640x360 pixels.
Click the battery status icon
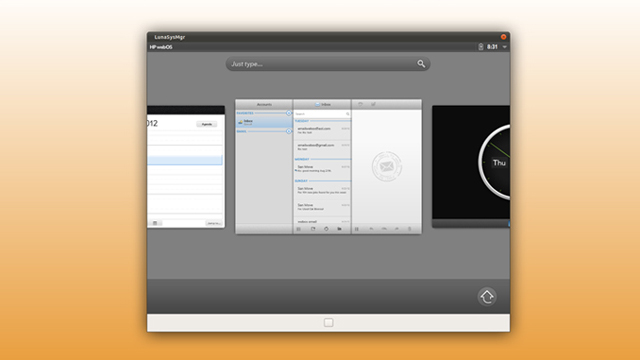pyautogui.click(x=481, y=47)
